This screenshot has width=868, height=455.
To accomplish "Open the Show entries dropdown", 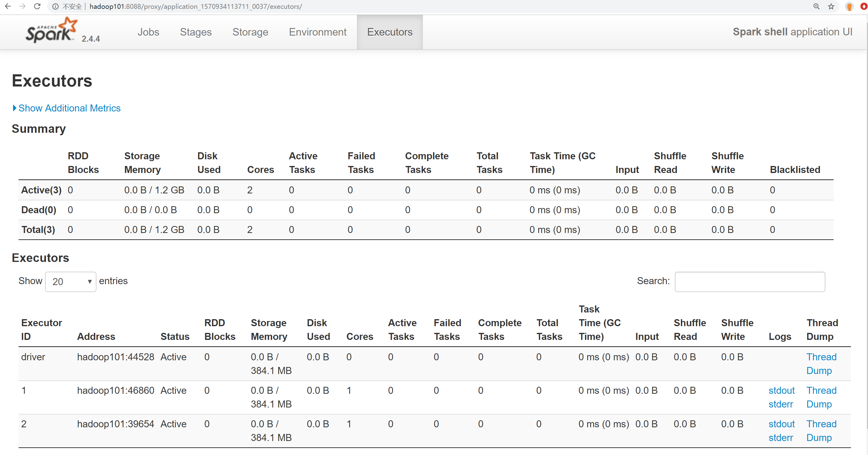I will tap(71, 282).
